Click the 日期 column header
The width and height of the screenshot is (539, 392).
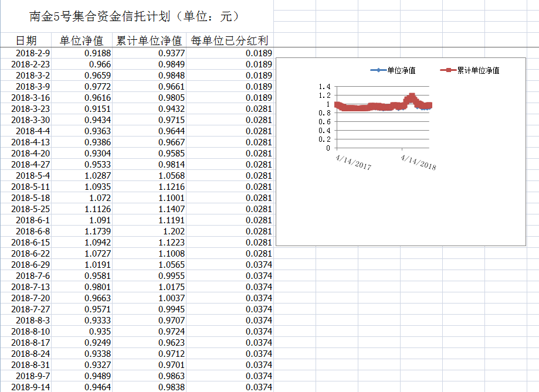(26, 40)
